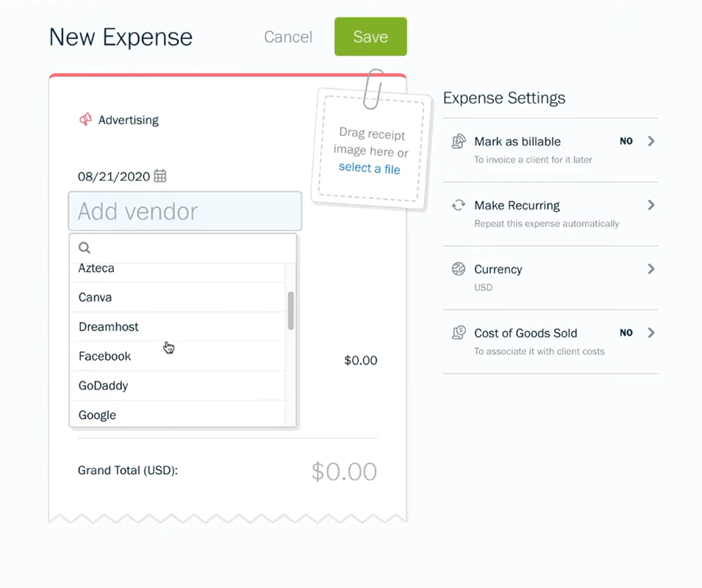The image size is (702, 588).
Task: Click the Make Recurring setting title
Action: pyautogui.click(x=517, y=205)
